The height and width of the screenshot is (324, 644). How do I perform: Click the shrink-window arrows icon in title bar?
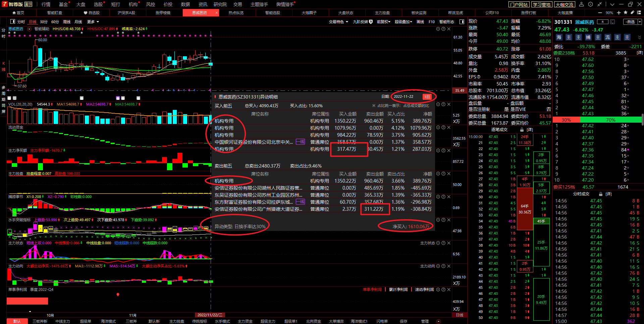pos(599,4)
